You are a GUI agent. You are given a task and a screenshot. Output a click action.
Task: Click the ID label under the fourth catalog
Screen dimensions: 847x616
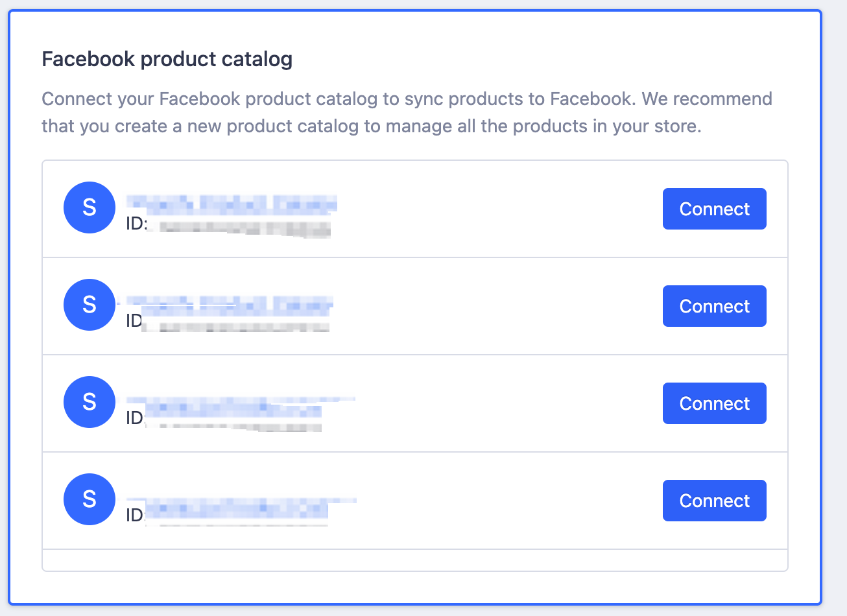pos(134,515)
